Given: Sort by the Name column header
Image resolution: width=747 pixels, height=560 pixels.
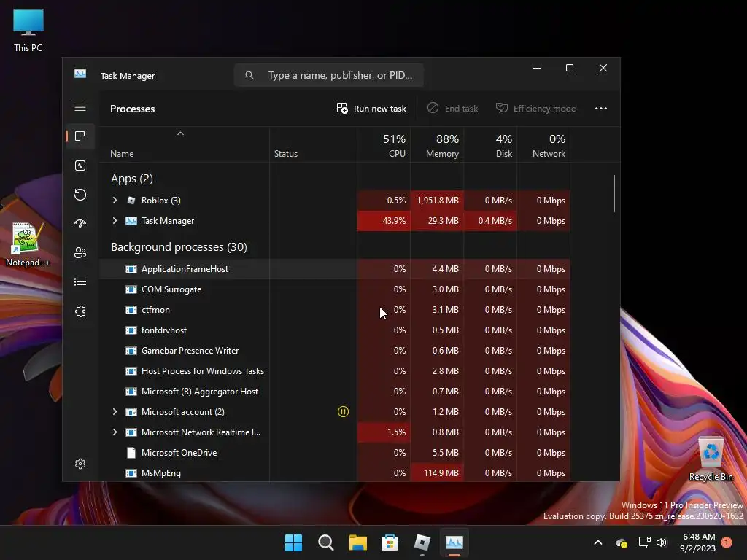Looking at the screenshot, I should [x=184, y=145].
